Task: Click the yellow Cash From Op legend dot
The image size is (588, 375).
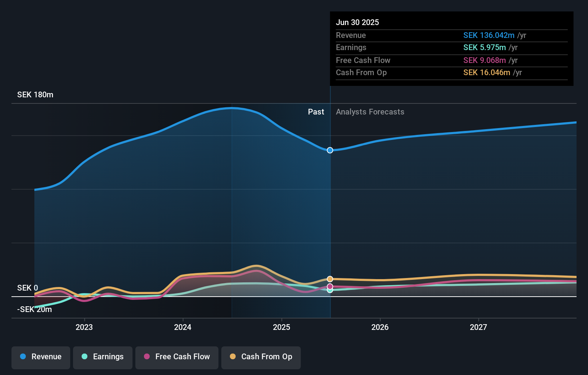Action: 233,357
